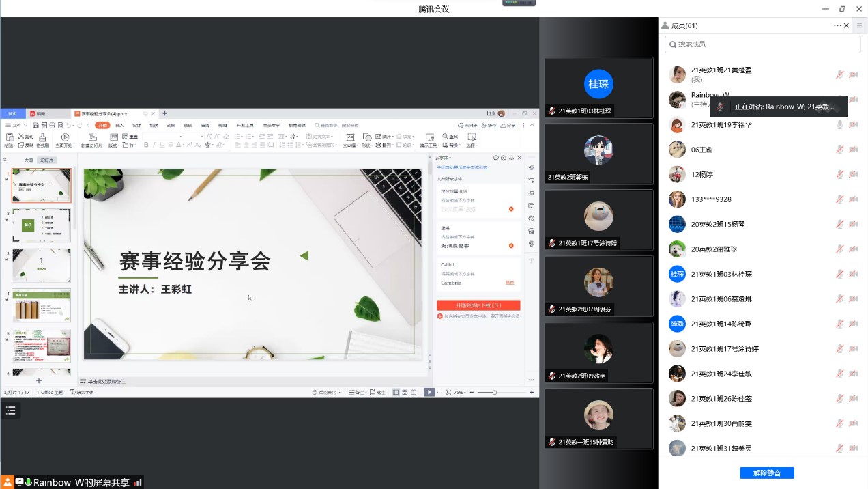The width and height of the screenshot is (868, 489).
Task: Toggle microphone mute for member 12杨婷
Action: click(x=840, y=175)
